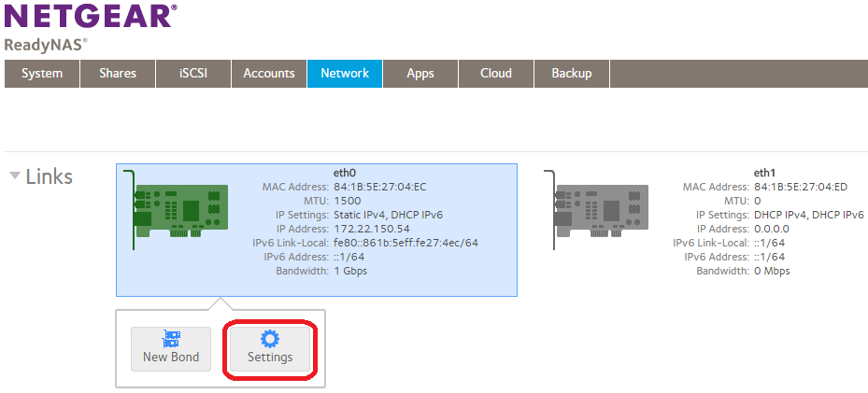The height and width of the screenshot is (393, 868).
Task: Open the Shares tab
Action: pyautogui.click(x=118, y=74)
